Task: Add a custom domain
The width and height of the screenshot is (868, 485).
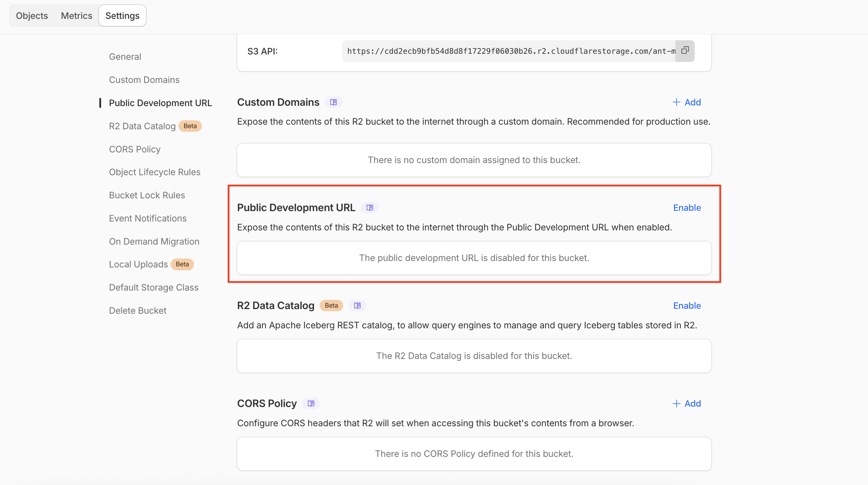Action: (686, 102)
